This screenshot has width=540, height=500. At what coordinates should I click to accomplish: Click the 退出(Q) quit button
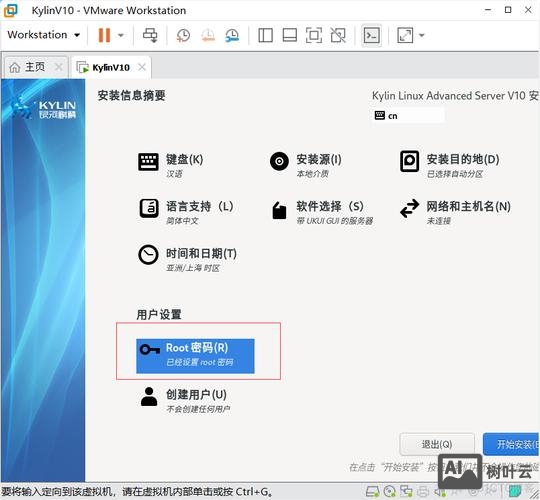click(x=437, y=445)
